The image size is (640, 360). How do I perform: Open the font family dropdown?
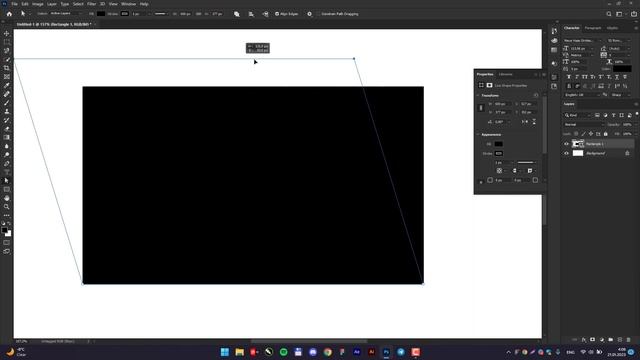(x=582, y=40)
